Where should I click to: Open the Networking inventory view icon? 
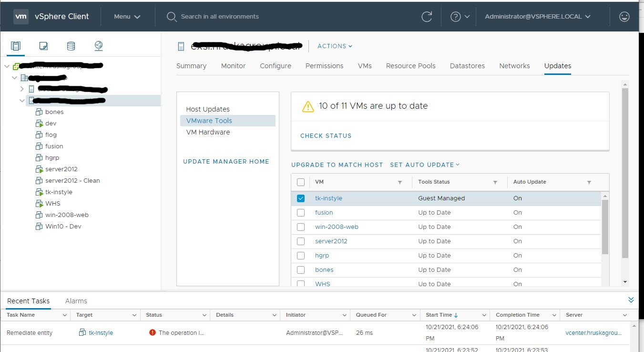pos(99,46)
